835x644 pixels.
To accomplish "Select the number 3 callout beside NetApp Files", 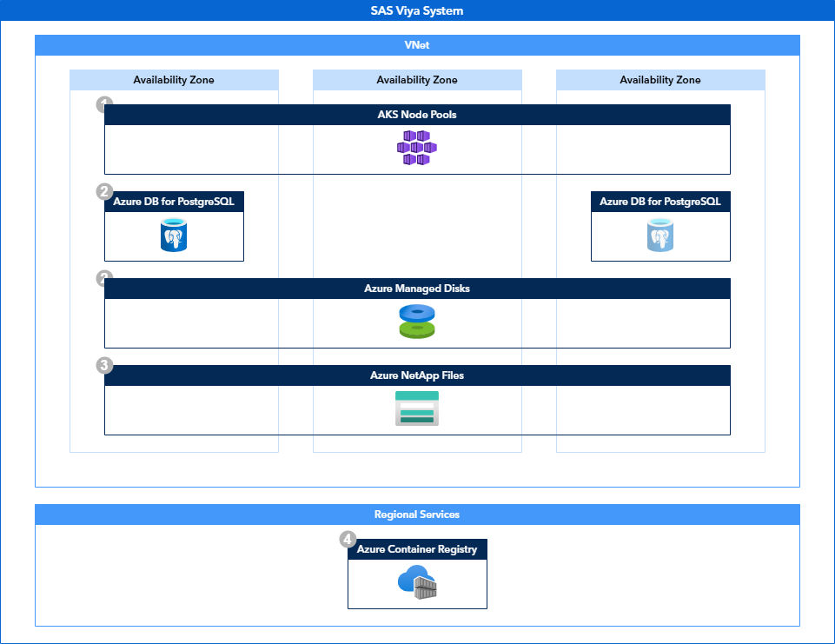I will [104, 366].
